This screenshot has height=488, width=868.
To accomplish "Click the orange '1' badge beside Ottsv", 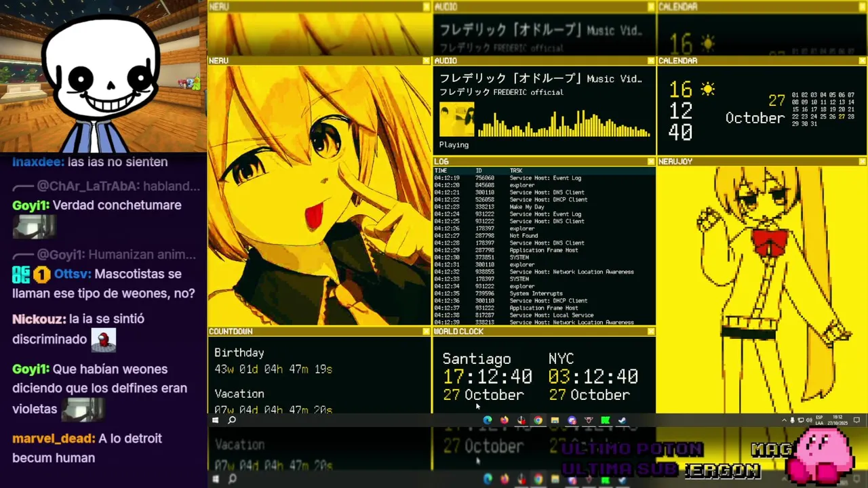I will pyautogui.click(x=42, y=274).
